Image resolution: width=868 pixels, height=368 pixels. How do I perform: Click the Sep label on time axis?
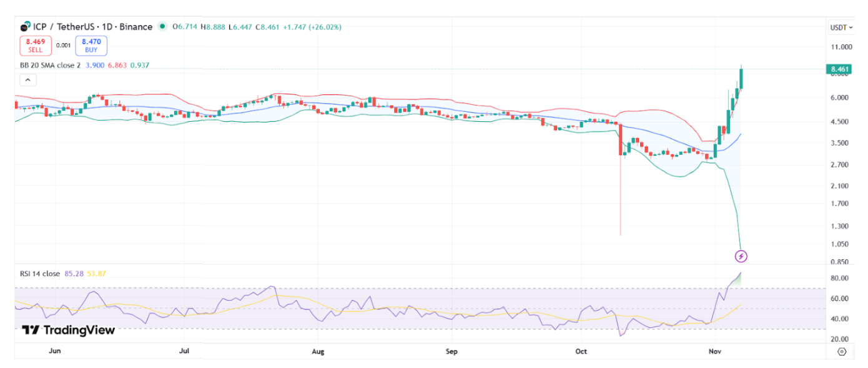tap(451, 351)
